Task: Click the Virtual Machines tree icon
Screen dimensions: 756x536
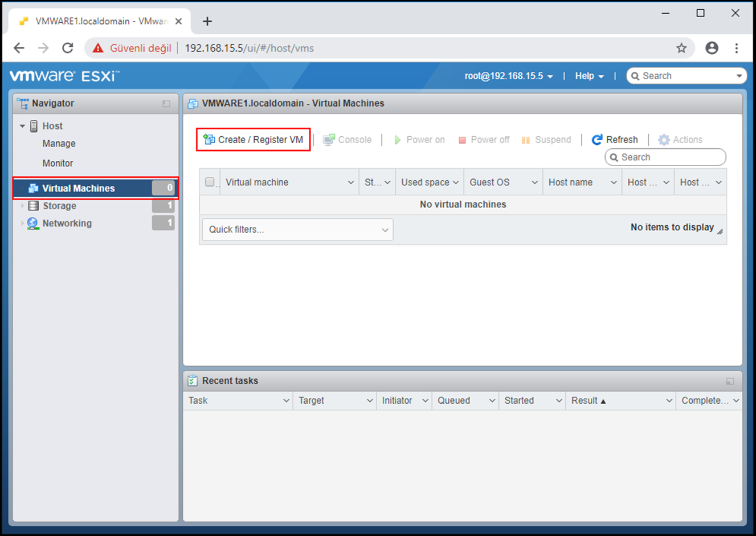Action: [33, 188]
